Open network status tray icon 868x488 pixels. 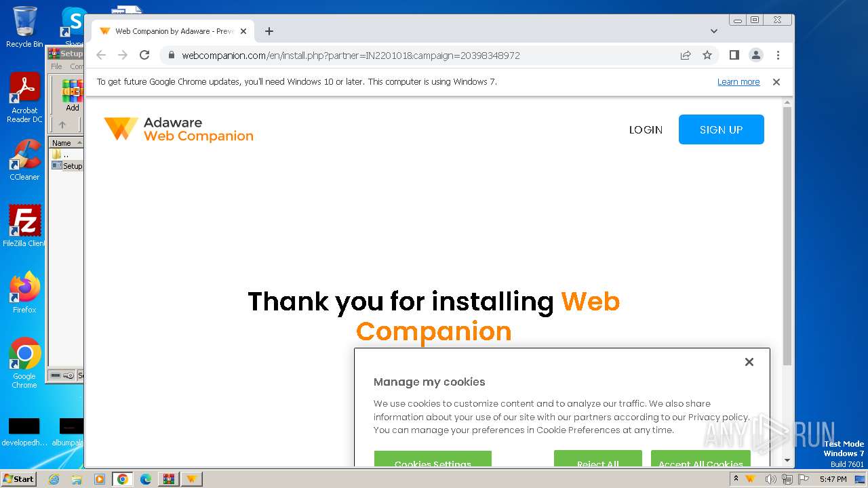pyautogui.click(x=787, y=479)
